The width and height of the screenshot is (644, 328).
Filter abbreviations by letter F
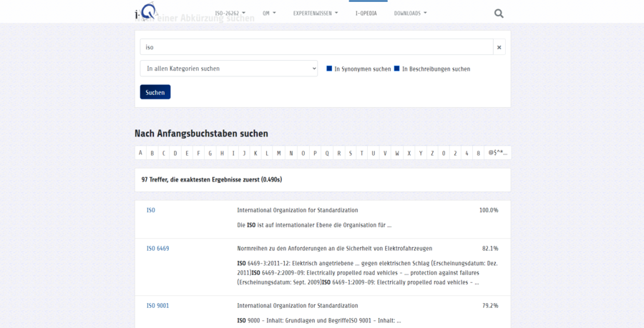[198, 153]
